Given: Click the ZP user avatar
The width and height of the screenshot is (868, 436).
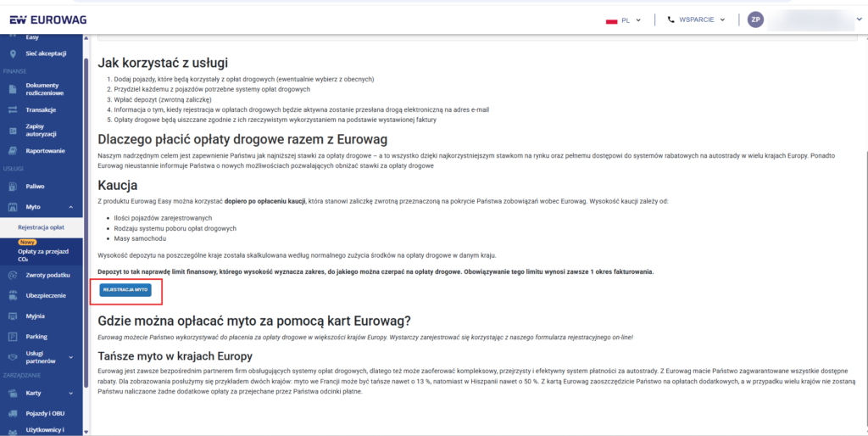Looking at the screenshot, I should click(x=755, y=20).
